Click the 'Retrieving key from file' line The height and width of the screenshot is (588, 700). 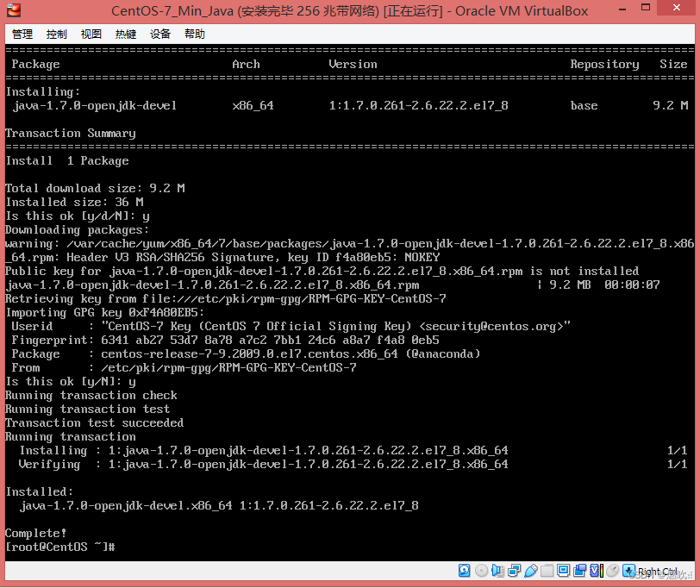226,298
